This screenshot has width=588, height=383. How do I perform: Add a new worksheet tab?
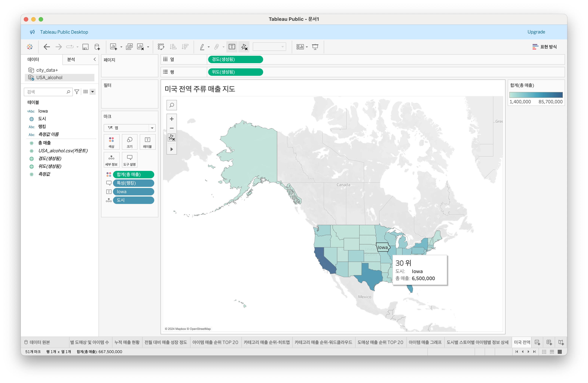pyautogui.click(x=537, y=342)
